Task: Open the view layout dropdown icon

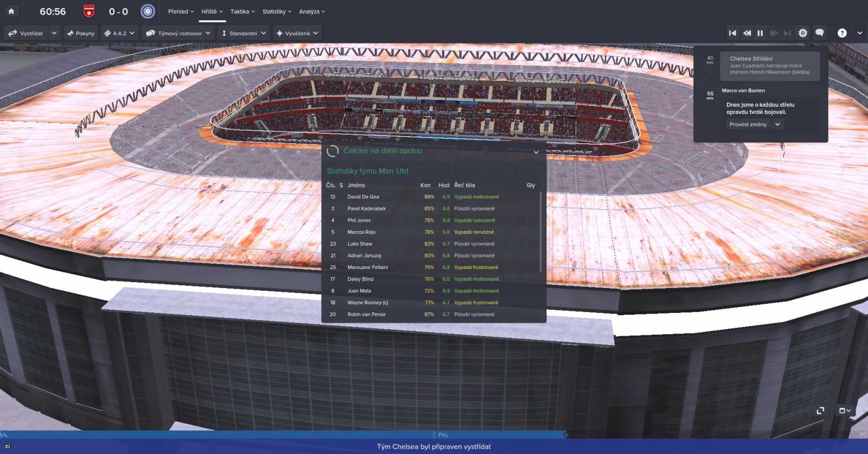Action: 845,411
